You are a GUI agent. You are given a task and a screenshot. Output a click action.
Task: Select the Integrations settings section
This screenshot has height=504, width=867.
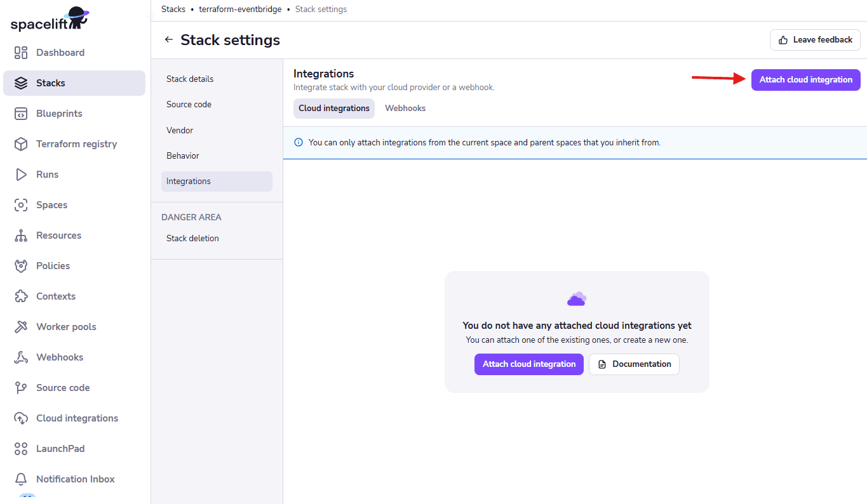pos(217,182)
